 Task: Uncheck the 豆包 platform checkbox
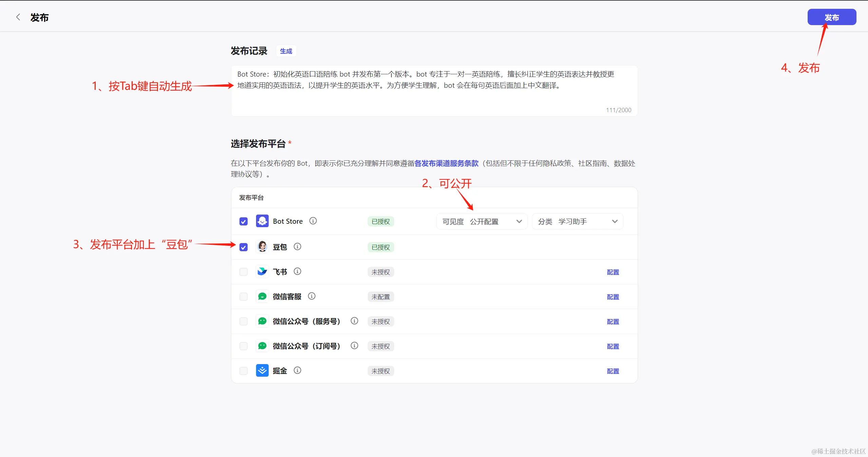pyautogui.click(x=244, y=247)
